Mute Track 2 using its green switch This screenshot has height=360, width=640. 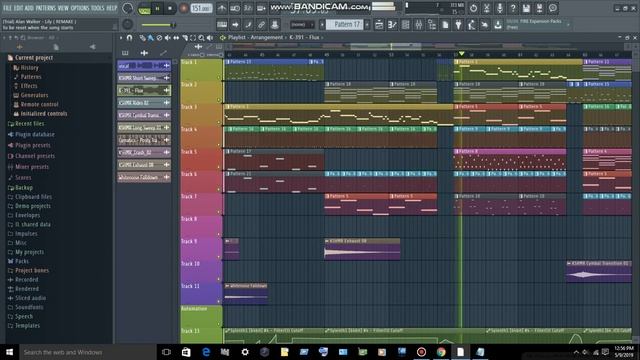click(219, 100)
